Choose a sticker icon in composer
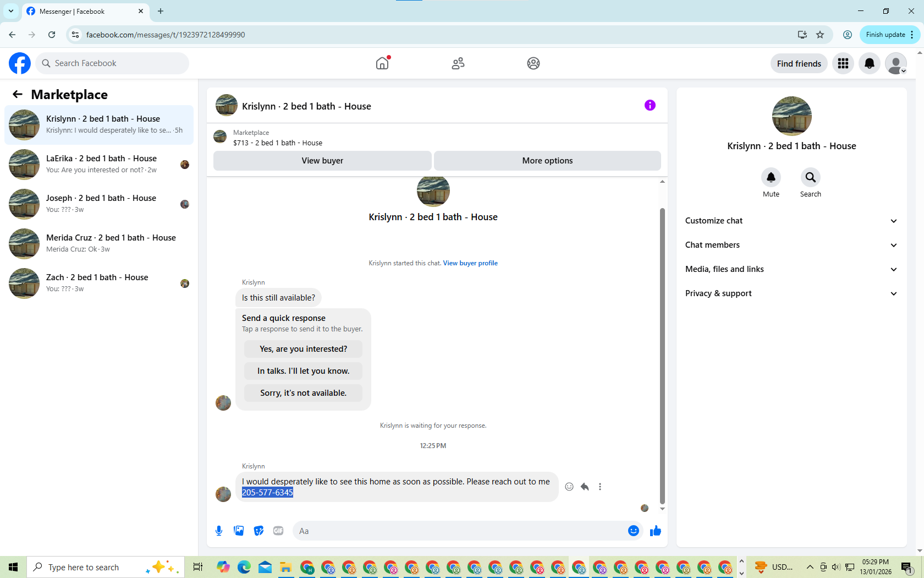The height and width of the screenshot is (578, 924). point(258,531)
